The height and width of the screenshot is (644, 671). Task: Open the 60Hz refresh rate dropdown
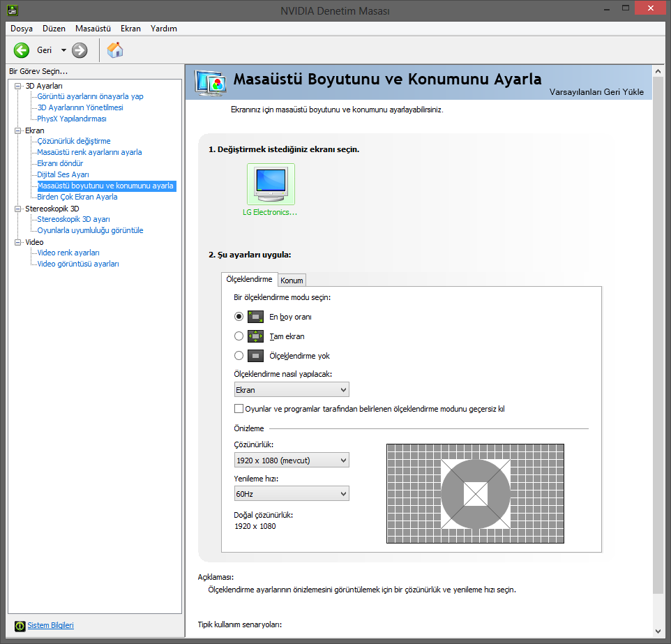[x=292, y=494]
